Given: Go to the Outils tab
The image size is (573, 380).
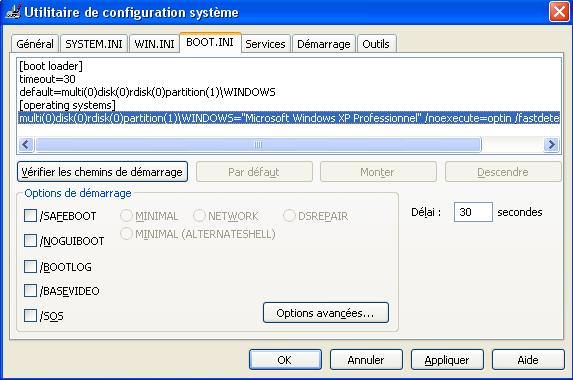Looking at the screenshot, I should [376, 44].
